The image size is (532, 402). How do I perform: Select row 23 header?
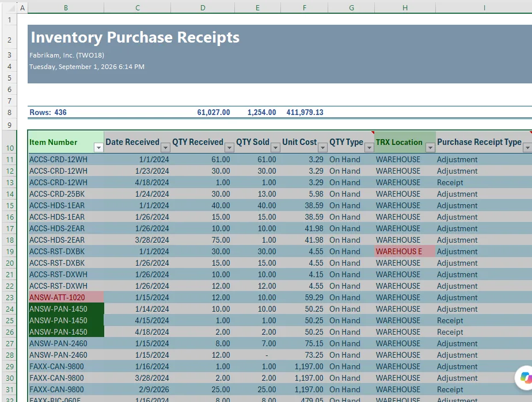coord(9,297)
